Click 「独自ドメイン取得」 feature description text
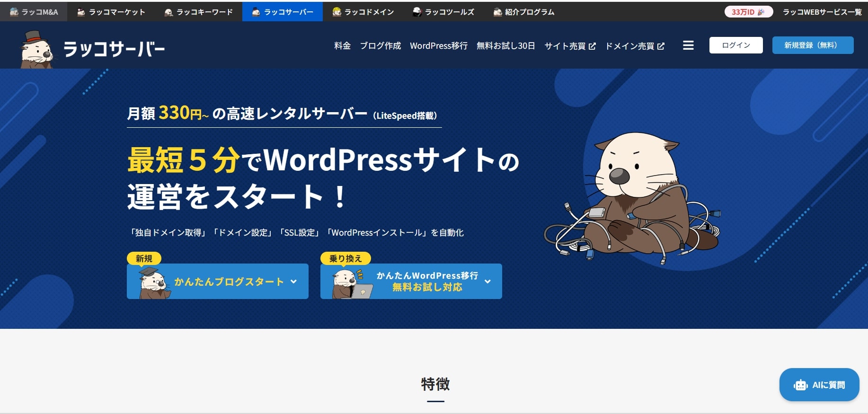The height and width of the screenshot is (414, 868). pos(168,232)
